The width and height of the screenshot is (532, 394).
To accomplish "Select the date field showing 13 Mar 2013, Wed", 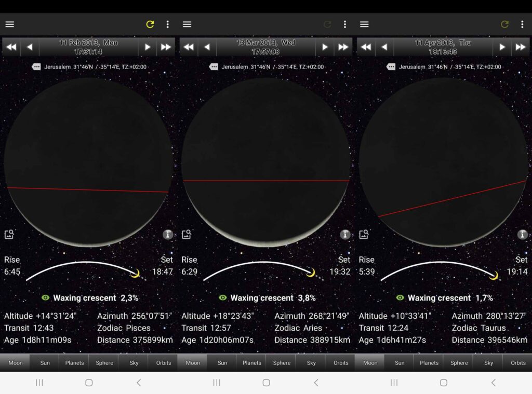I will point(265,47).
